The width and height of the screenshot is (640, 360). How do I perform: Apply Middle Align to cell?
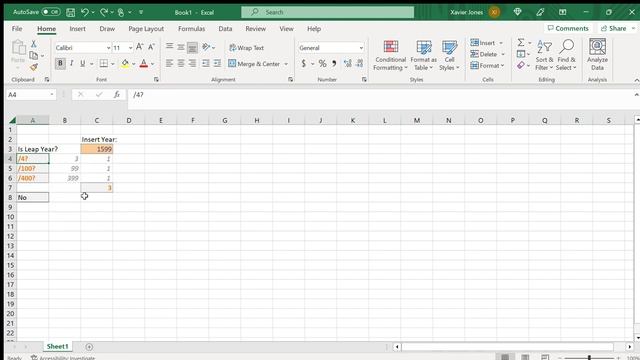[x=181, y=47]
